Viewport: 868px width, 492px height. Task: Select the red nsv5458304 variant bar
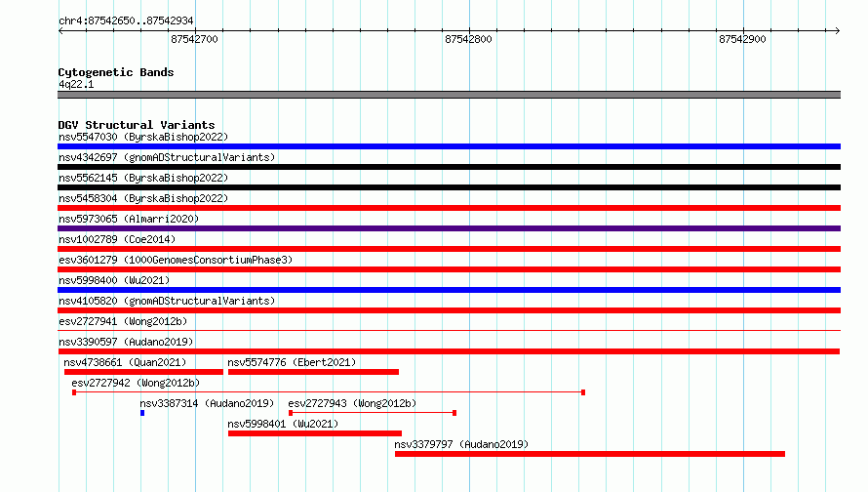tap(449, 208)
